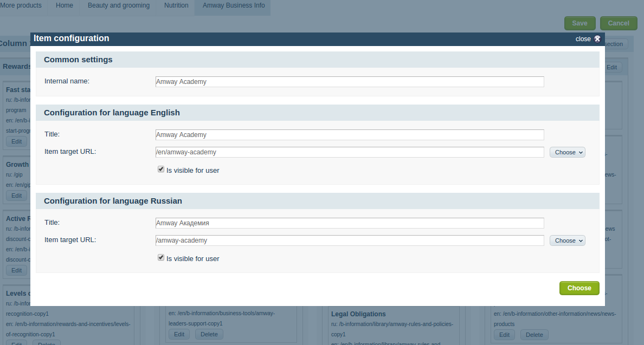Open the Choose dropdown for Russian URL

pos(567,240)
